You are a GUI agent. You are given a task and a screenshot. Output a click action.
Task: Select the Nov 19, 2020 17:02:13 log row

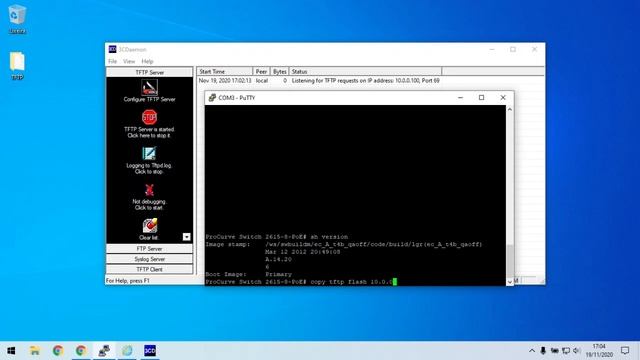pos(319,81)
